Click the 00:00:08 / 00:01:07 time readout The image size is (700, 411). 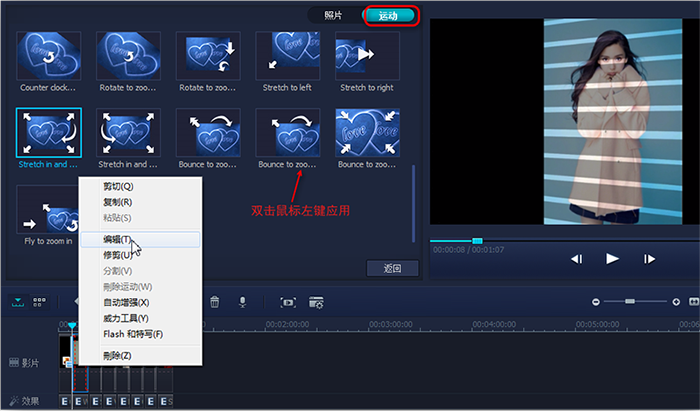468,250
